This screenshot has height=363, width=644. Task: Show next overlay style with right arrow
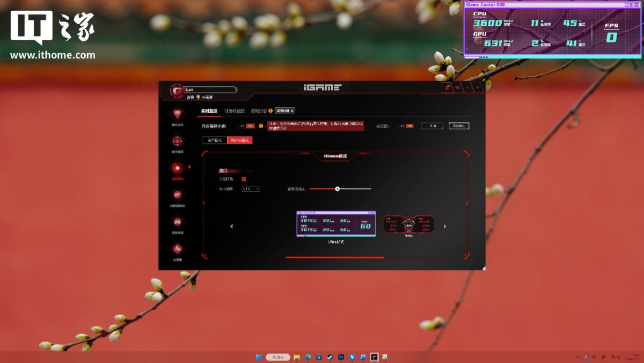[x=444, y=227]
